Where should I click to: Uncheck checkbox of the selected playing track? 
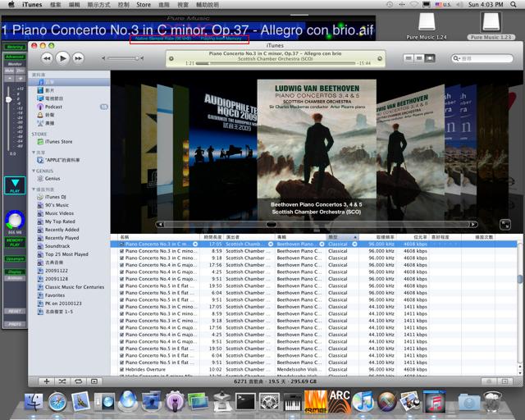(122, 244)
